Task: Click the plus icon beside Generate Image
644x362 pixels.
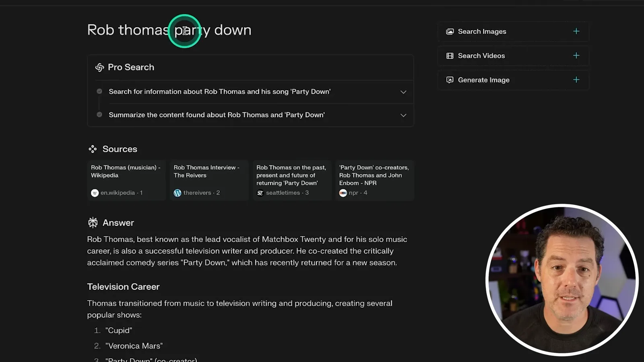Action: point(576,80)
